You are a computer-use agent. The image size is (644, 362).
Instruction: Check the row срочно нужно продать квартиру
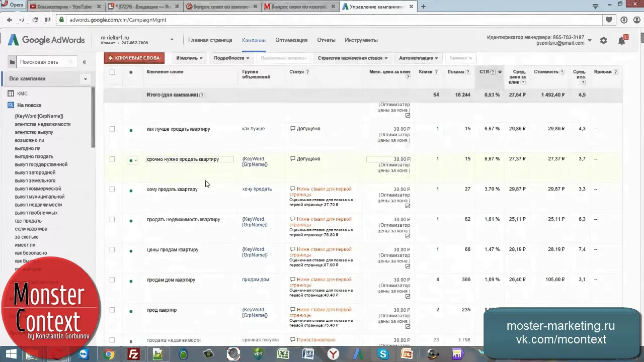point(112,159)
